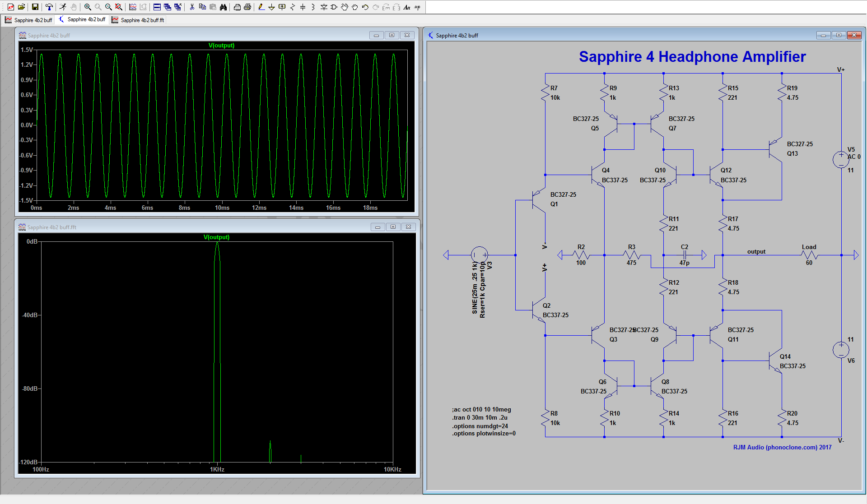
Task: Select the Draw Wire pencil tool
Action: (x=261, y=7)
